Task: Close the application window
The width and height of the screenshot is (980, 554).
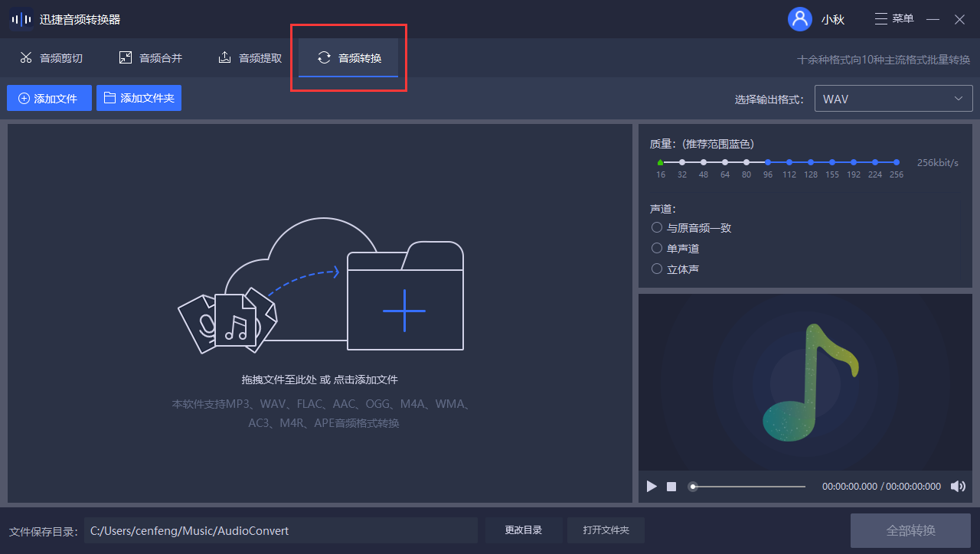Action: pyautogui.click(x=959, y=19)
